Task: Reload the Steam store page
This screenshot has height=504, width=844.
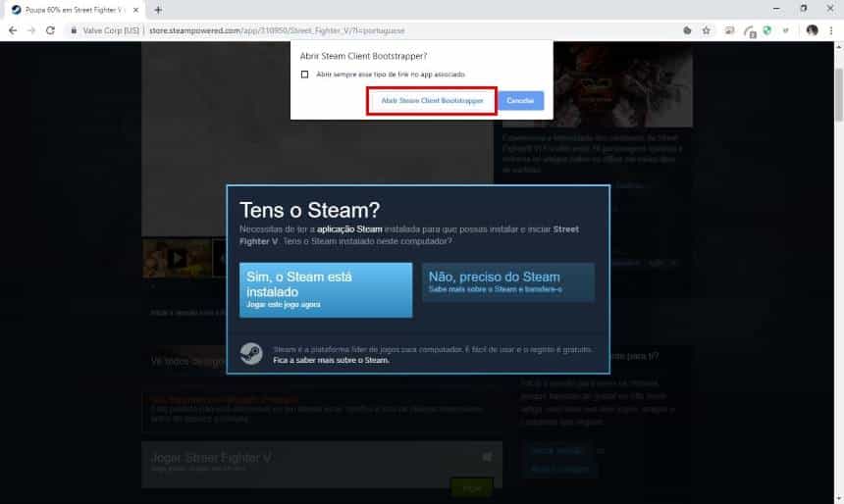Action: point(50,30)
